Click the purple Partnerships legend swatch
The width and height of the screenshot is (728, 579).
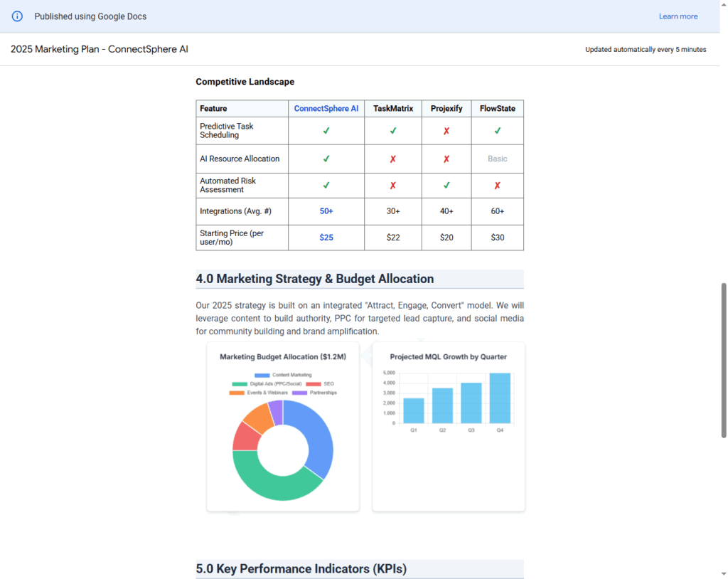click(299, 393)
